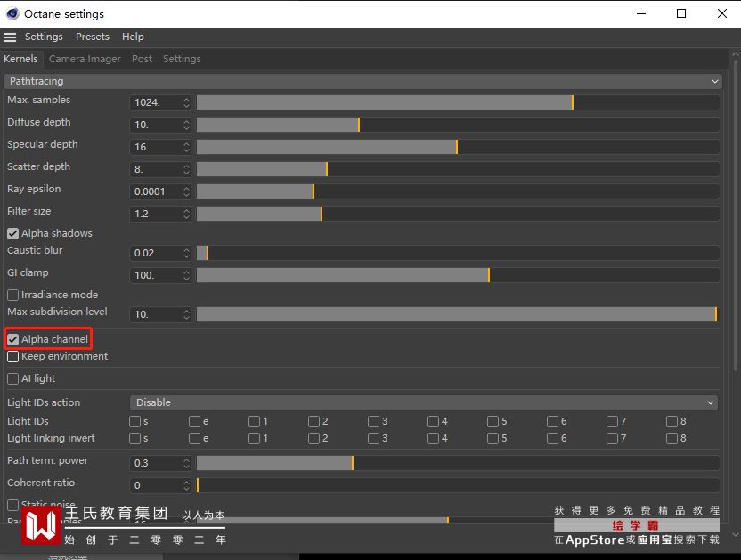Check Light linking invert checkbox 7

pyautogui.click(x=612, y=439)
